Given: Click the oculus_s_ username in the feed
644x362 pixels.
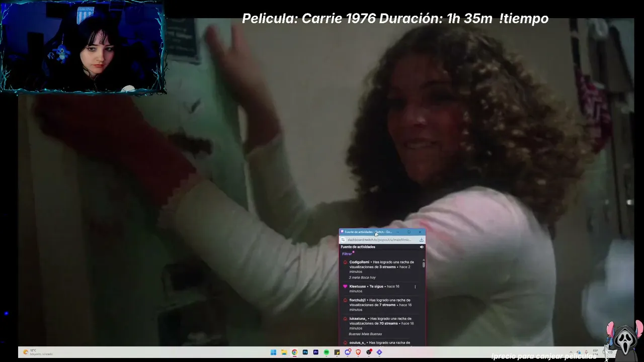Looking at the screenshot, I should [358, 343].
